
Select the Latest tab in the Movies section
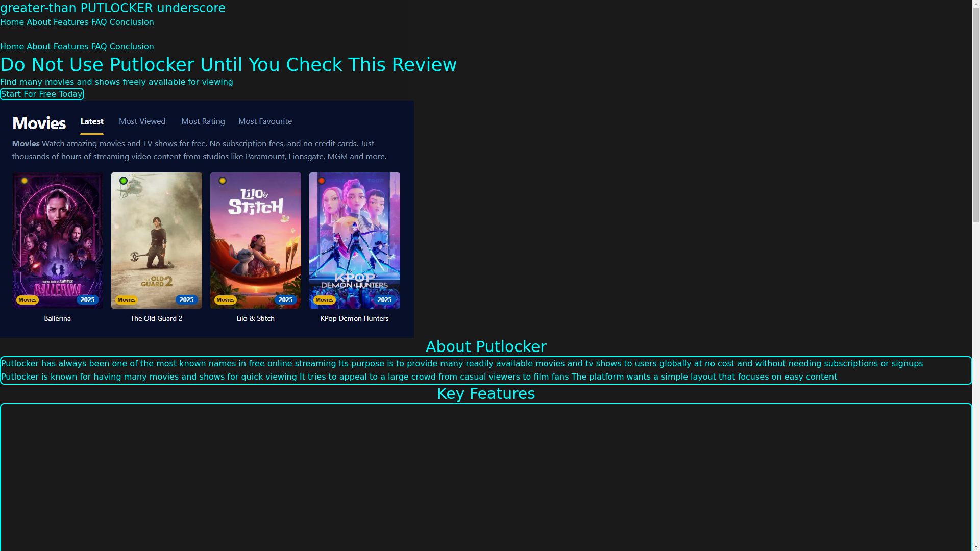(x=92, y=121)
